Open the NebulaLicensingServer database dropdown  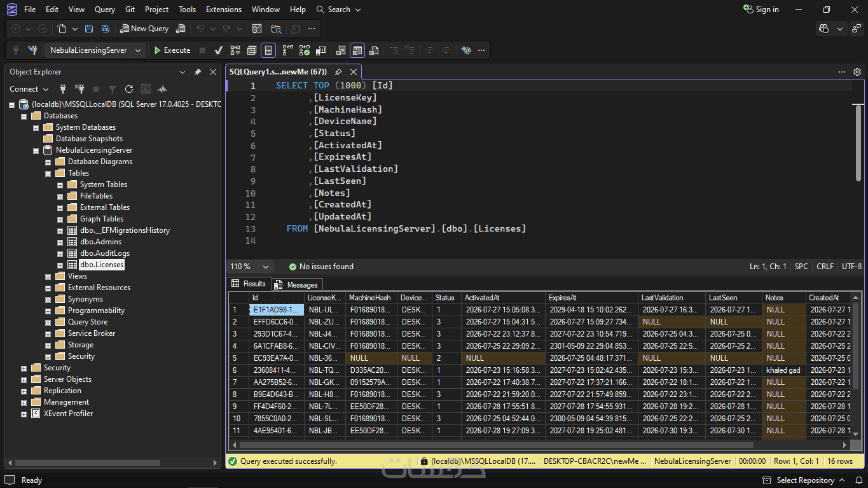(95, 50)
